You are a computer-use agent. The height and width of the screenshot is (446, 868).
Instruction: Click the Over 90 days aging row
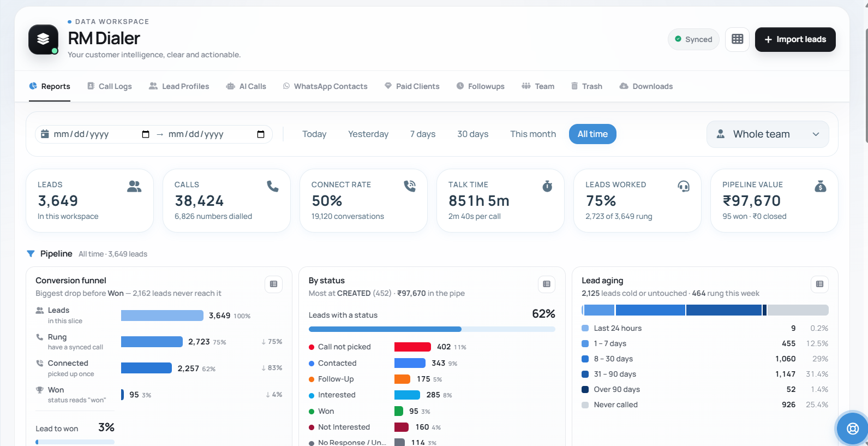[x=705, y=389]
